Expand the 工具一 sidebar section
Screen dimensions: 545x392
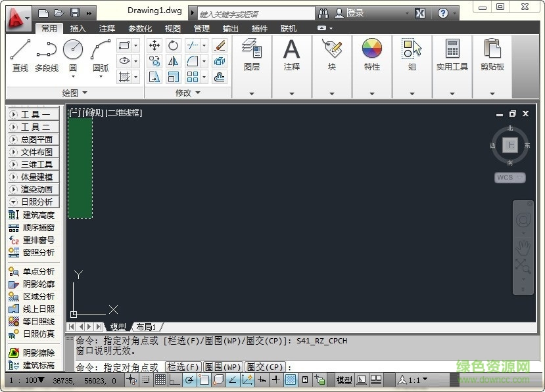(x=34, y=114)
